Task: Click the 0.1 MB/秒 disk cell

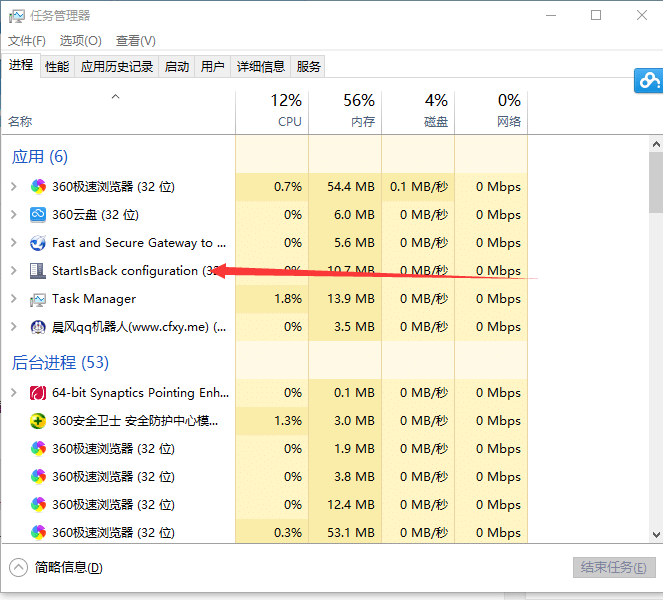Action: point(419,186)
